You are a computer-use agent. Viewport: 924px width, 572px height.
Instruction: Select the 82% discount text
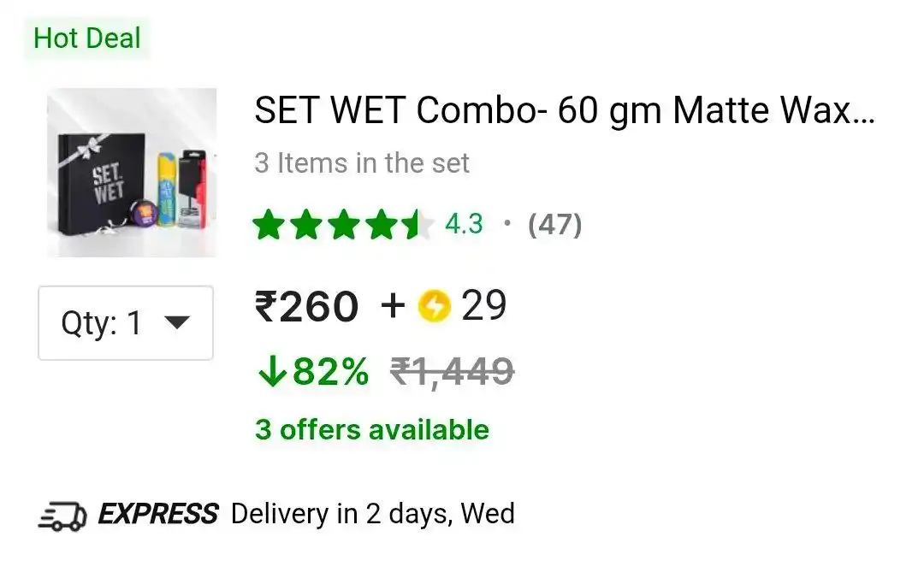tap(330, 372)
